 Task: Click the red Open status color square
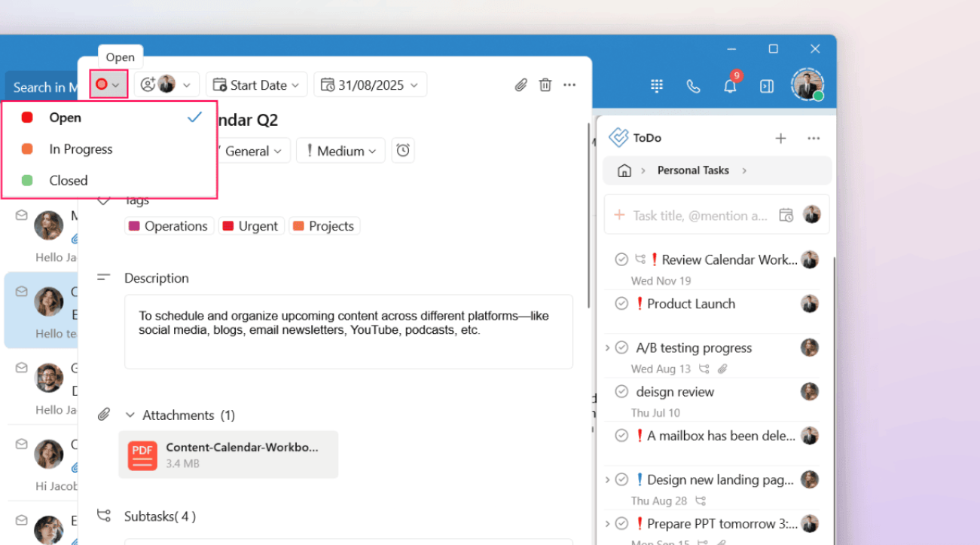(x=27, y=118)
